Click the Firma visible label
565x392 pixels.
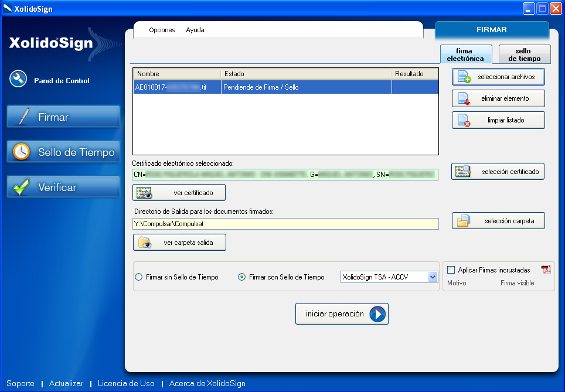pyautogui.click(x=517, y=283)
